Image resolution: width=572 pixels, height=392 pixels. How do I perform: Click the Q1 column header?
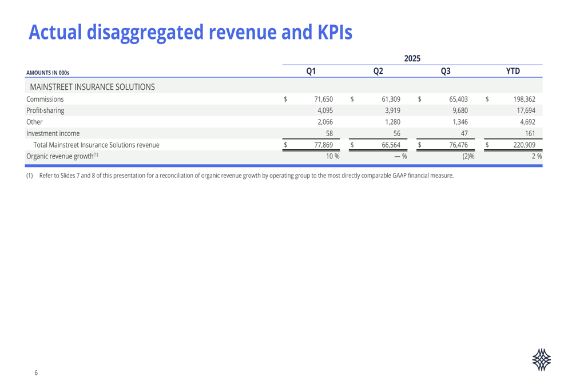311,71
